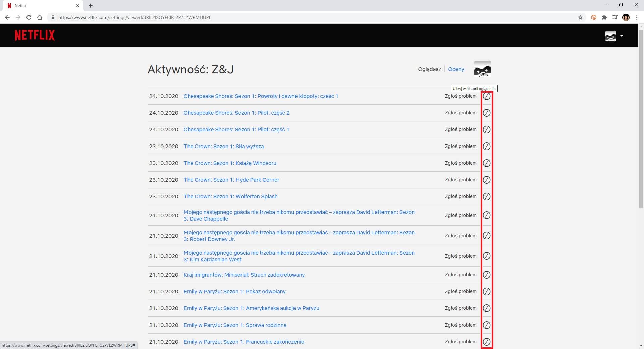Select the Oglądasz view
The image size is (644, 349).
click(x=429, y=69)
